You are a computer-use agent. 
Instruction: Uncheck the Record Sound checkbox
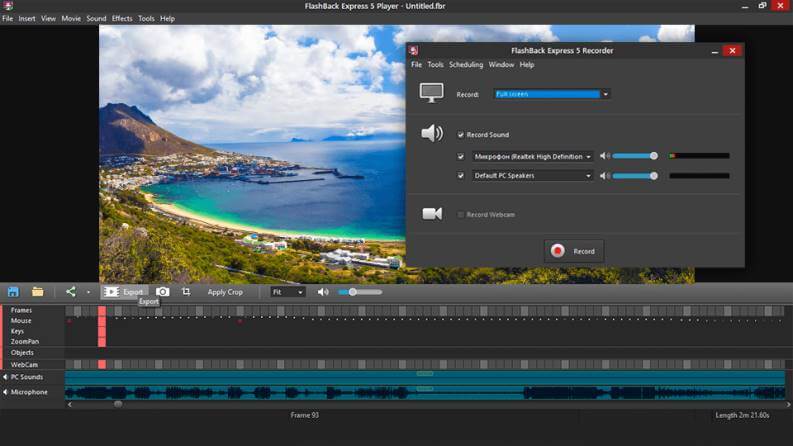click(460, 135)
